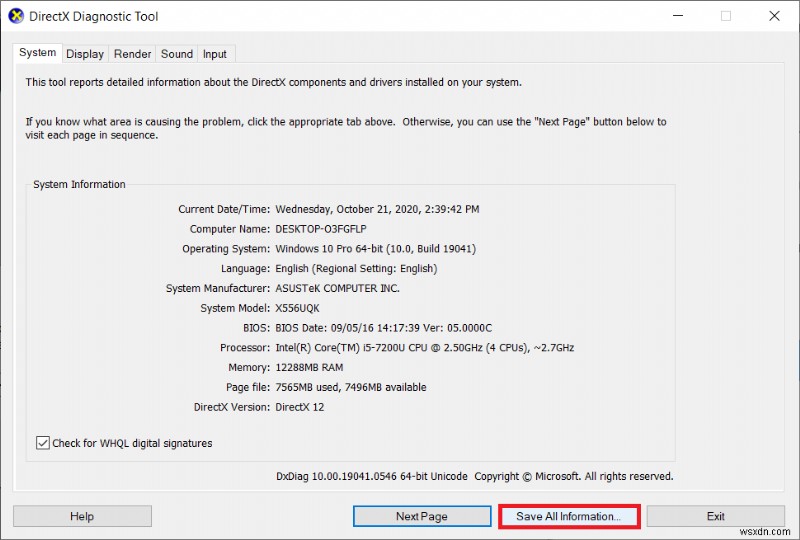Click the BIOS Date value text
The image size is (800, 540).
click(x=384, y=328)
